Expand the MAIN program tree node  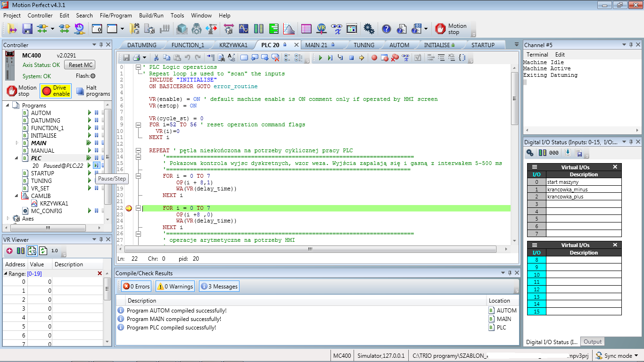click(x=17, y=143)
